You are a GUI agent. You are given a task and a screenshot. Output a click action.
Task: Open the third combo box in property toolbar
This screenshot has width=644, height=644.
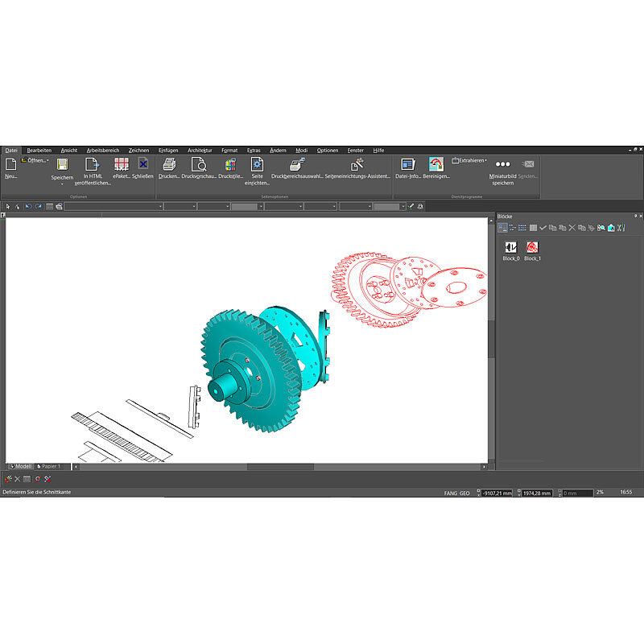tap(213, 207)
